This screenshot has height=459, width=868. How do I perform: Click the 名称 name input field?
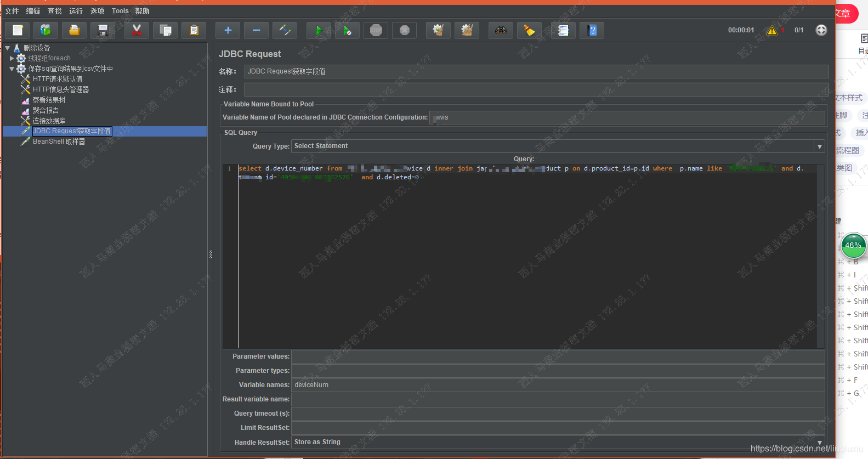(536, 71)
